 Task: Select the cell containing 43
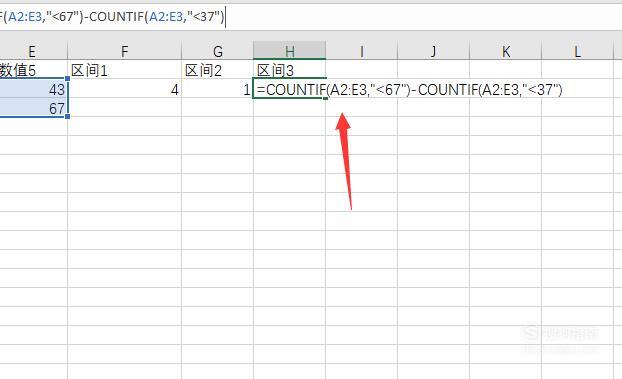point(33,89)
